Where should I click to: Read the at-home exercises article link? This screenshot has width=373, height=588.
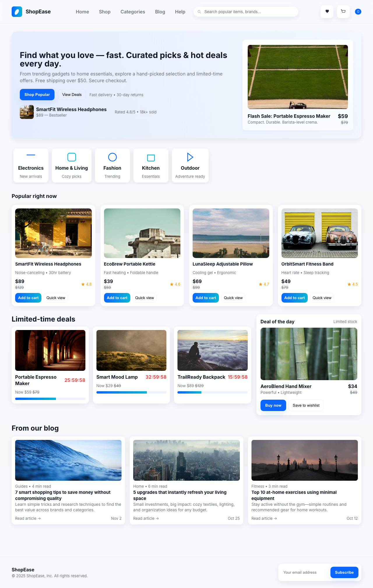264,518
